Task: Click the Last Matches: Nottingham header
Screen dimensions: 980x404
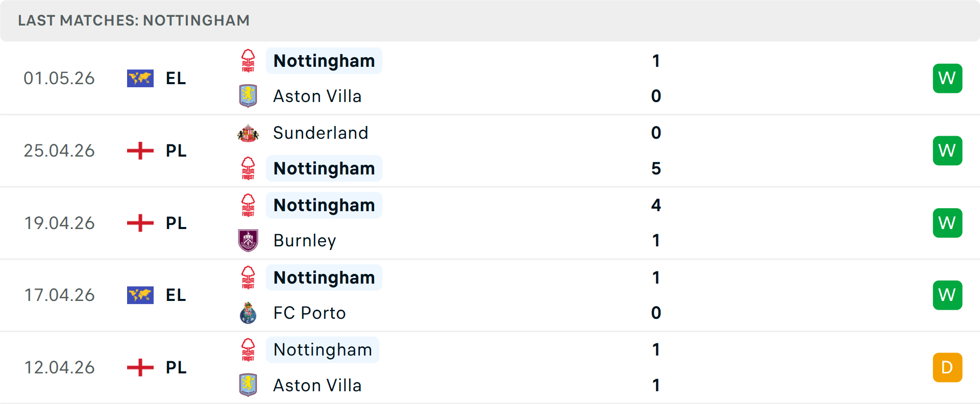Action: pos(134,20)
